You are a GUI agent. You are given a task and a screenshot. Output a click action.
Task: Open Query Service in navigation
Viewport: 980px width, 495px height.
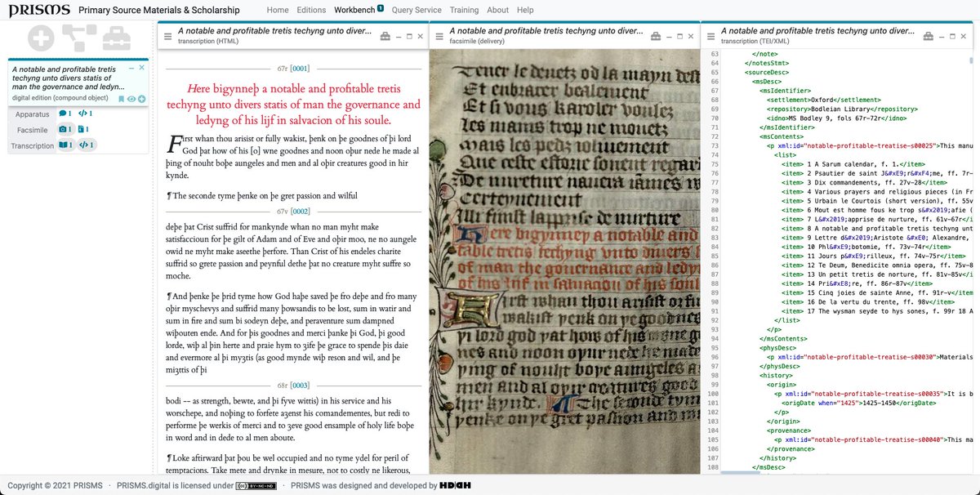[x=416, y=10]
